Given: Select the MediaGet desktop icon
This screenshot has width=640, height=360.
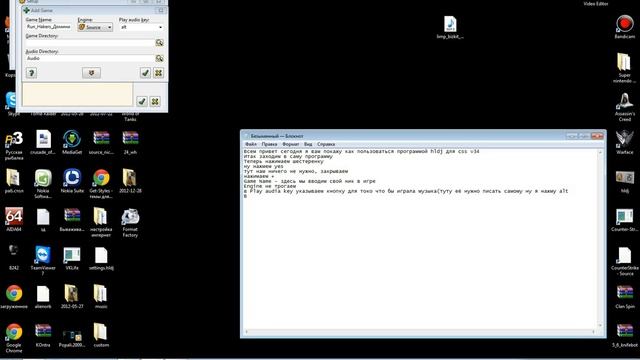Looking at the screenshot, I should 72,142.
